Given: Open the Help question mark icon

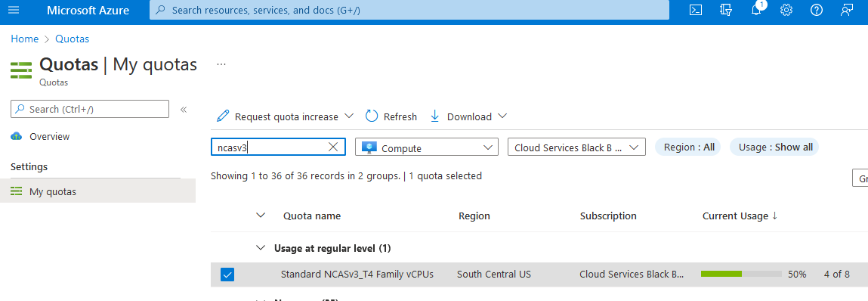Looking at the screenshot, I should pyautogui.click(x=816, y=10).
